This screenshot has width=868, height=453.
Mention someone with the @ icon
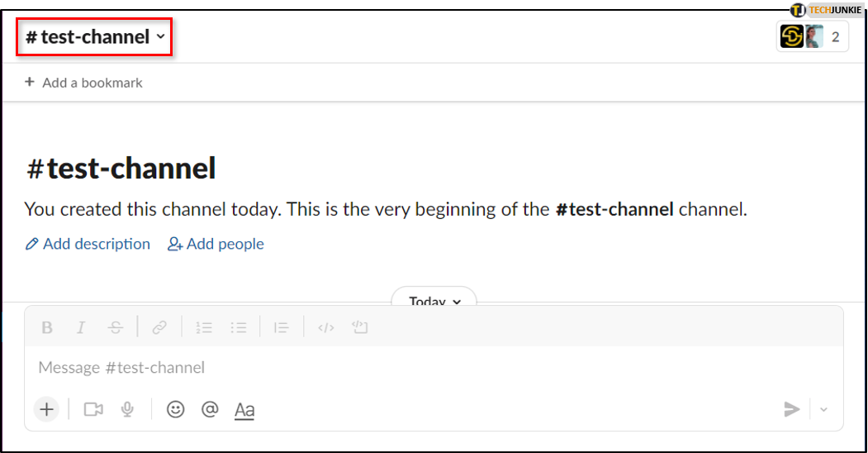210,409
